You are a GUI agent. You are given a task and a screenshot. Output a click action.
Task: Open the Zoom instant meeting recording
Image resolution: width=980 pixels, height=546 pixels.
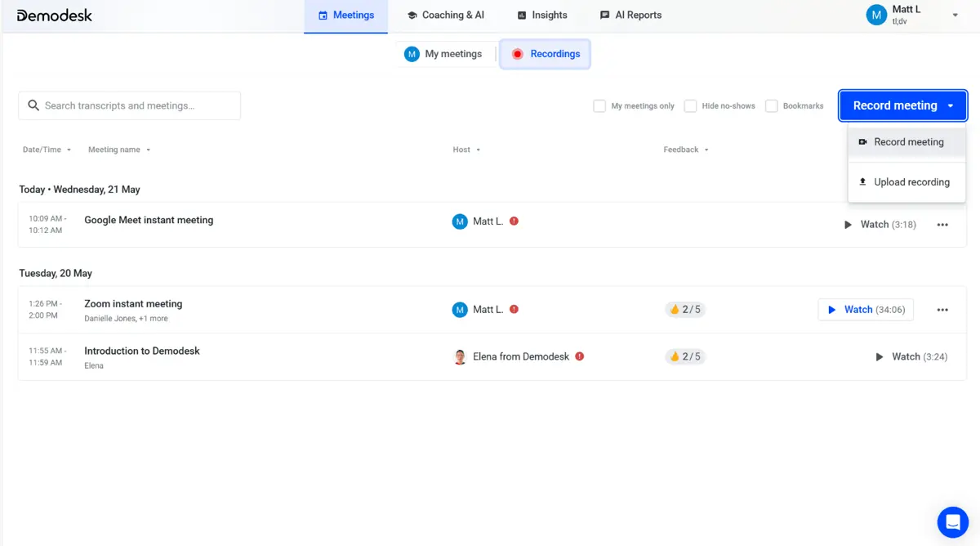pyautogui.click(x=133, y=304)
